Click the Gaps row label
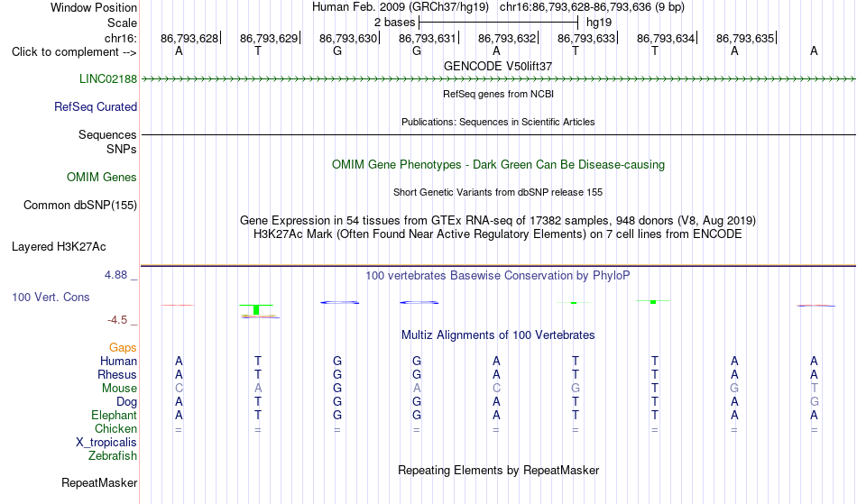 tap(123, 347)
